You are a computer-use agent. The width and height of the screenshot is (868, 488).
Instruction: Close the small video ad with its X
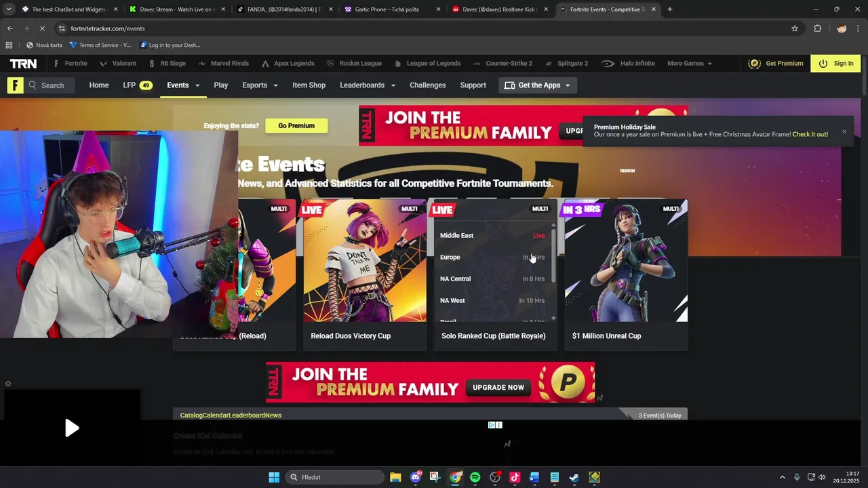coord(8,384)
